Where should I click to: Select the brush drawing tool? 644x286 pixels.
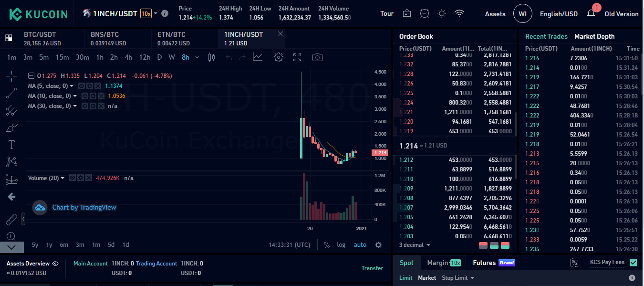(12, 127)
